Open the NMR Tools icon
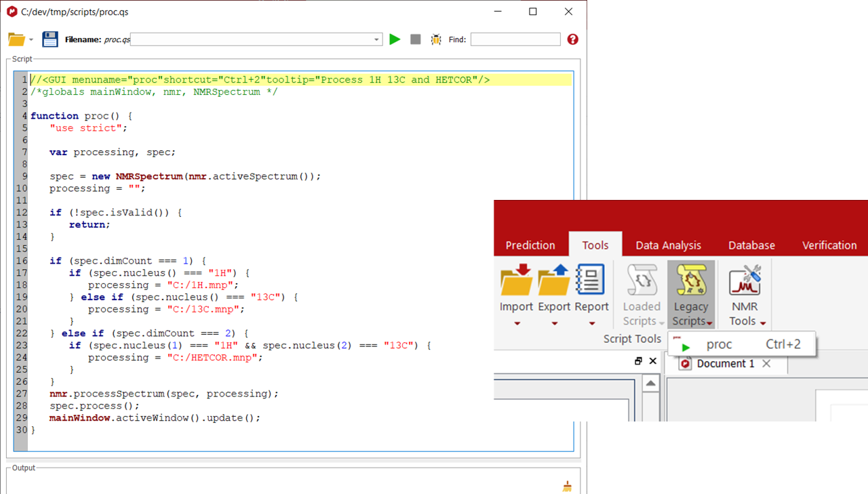This screenshot has height=494, width=868. 744,281
